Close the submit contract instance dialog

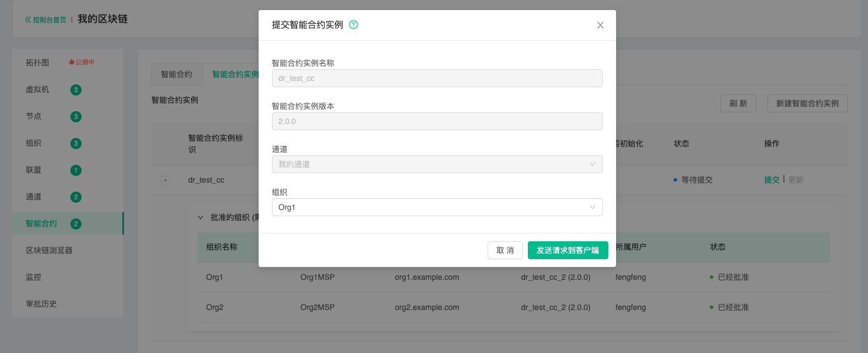pyautogui.click(x=600, y=25)
